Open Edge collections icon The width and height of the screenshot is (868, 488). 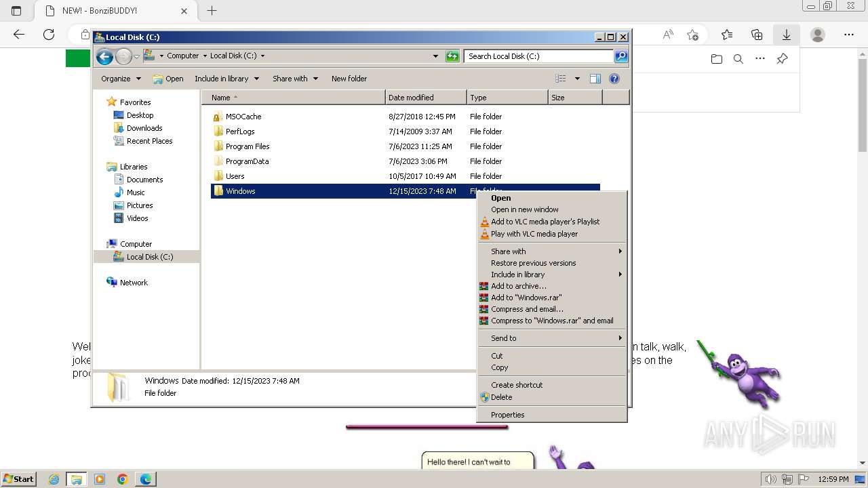pyautogui.click(x=757, y=35)
